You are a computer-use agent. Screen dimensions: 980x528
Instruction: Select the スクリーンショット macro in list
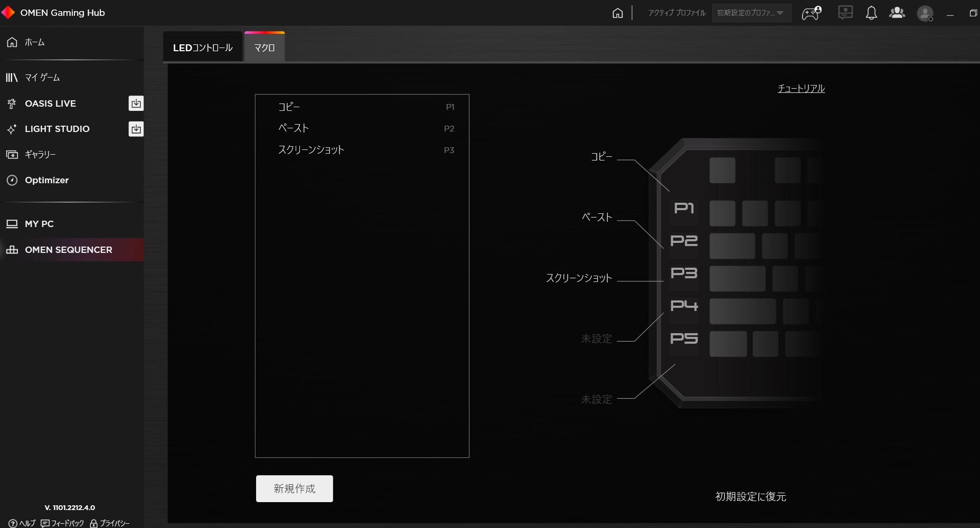[x=362, y=150]
